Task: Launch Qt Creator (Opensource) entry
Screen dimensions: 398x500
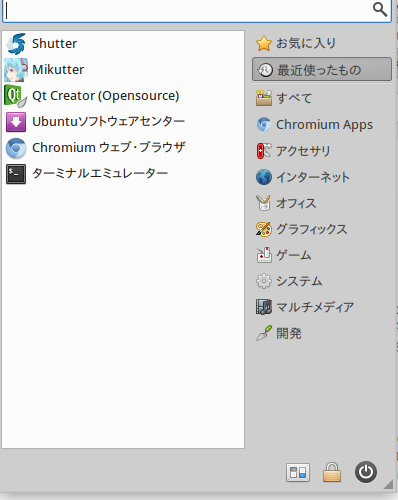Action: point(106,96)
